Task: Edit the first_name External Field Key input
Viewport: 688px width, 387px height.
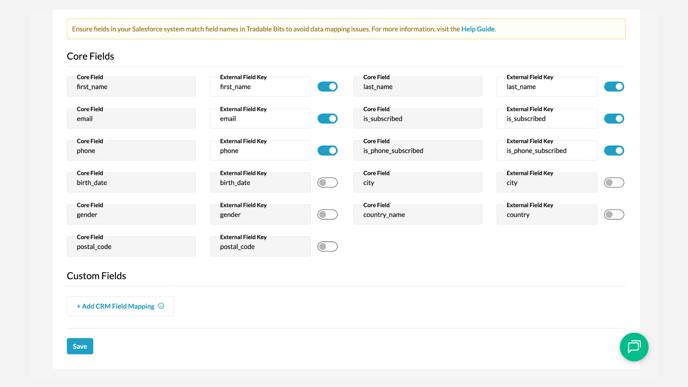Action: pos(260,86)
